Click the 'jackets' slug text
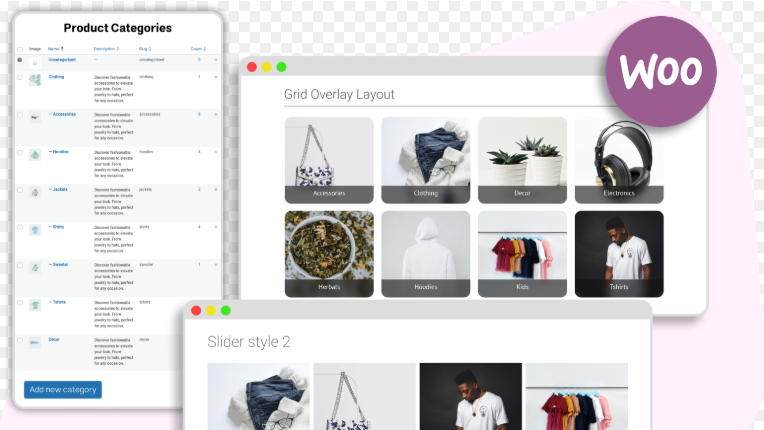 pyautogui.click(x=145, y=189)
